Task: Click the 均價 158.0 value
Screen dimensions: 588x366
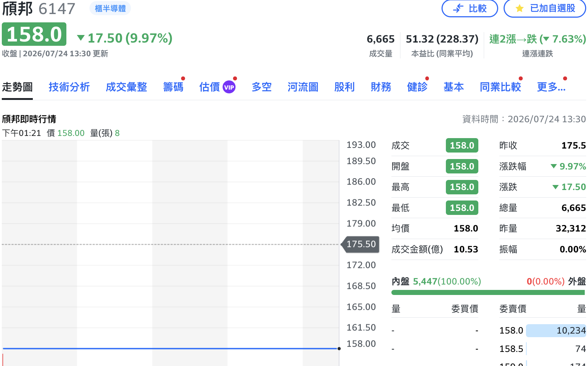Action: coord(466,228)
